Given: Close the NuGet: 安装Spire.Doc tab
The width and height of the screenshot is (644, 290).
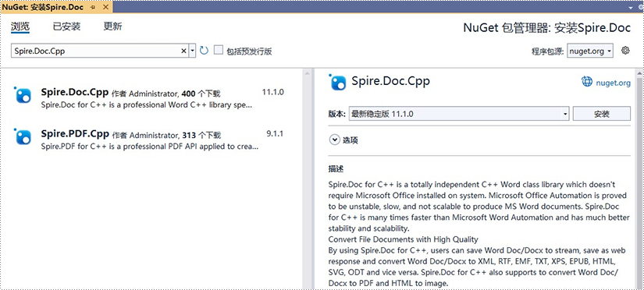Looking at the screenshot, I should pyautogui.click(x=105, y=7).
